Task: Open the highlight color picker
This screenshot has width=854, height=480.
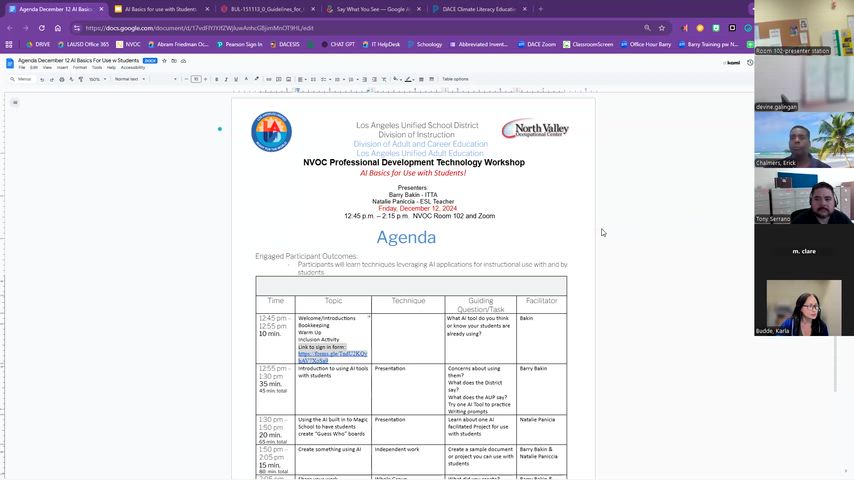Action: coord(257,79)
